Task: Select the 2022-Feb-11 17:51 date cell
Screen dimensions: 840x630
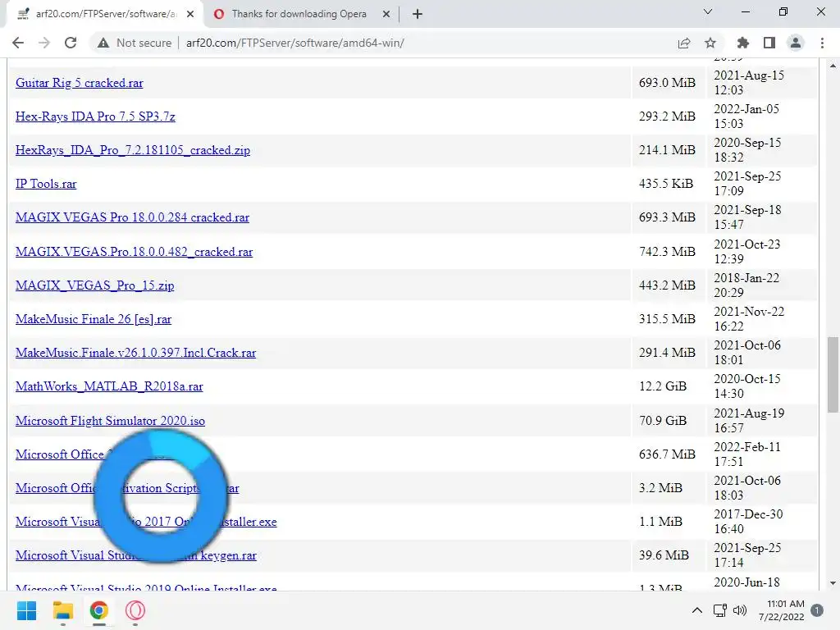Action: (762, 454)
